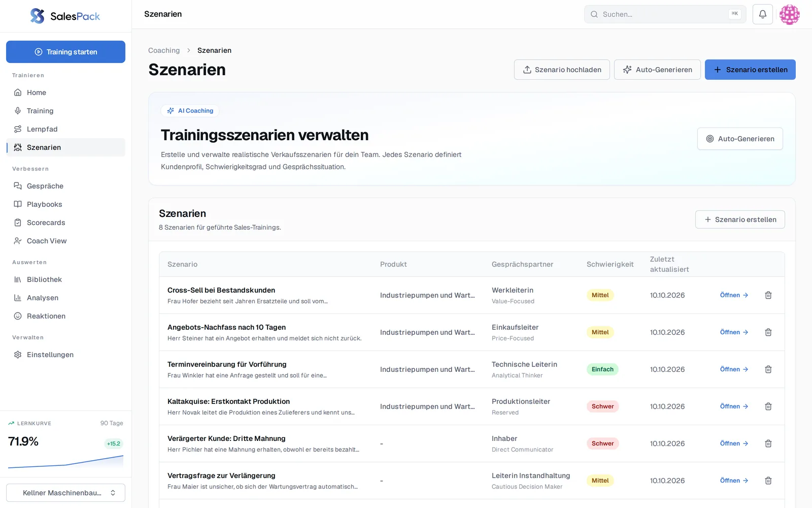Open the Angebots-Nachfass scenario via Öffnen
Viewport: 812px width, 508px height.
point(734,332)
